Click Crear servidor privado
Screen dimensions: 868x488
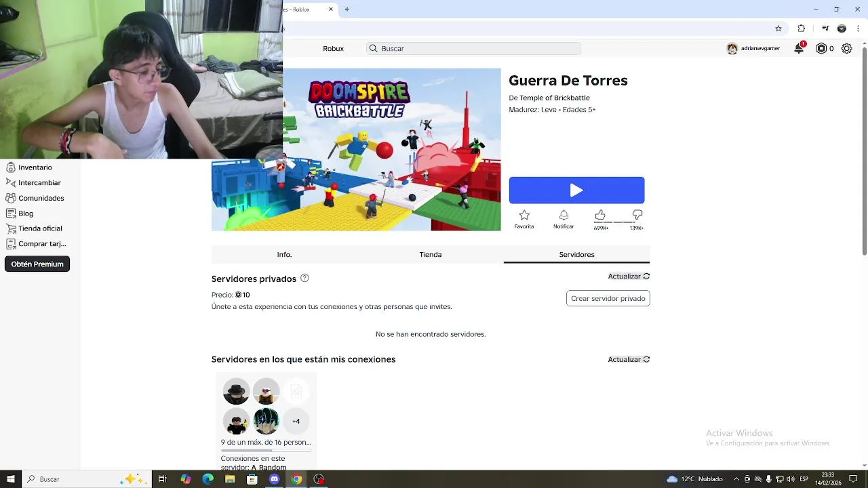pos(608,298)
